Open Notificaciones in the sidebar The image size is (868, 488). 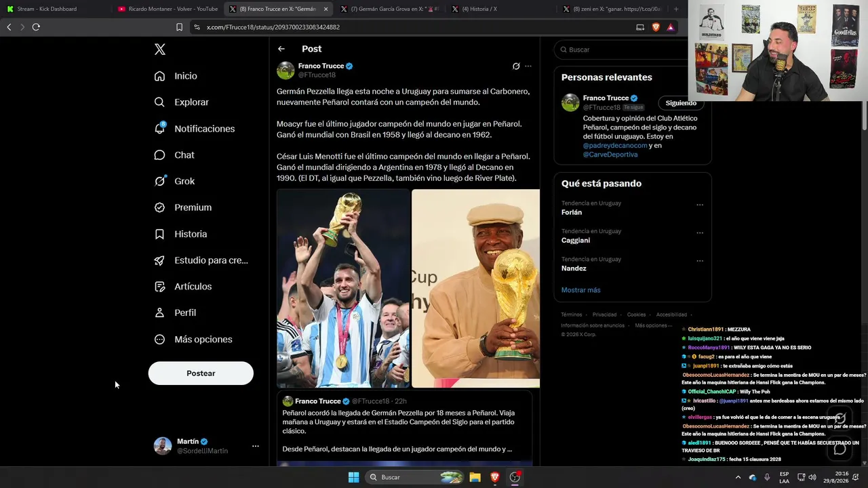(x=194, y=129)
